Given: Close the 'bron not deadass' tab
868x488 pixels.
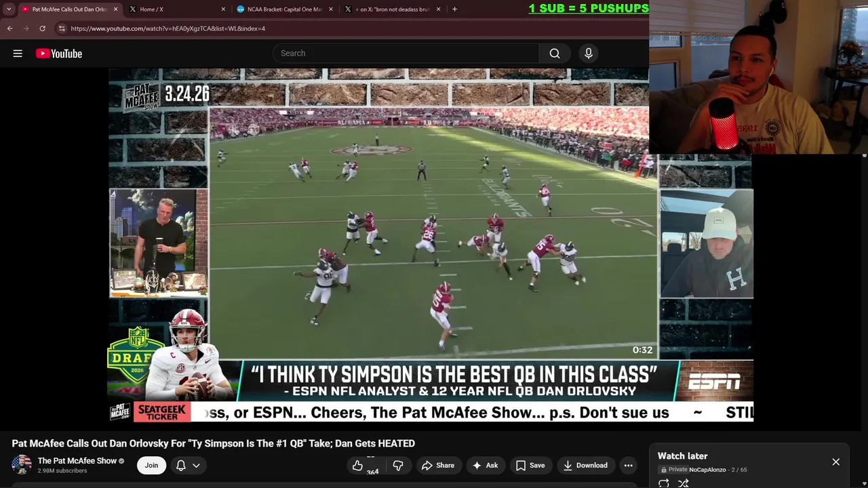Looking at the screenshot, I should click(x=438, y=9).
